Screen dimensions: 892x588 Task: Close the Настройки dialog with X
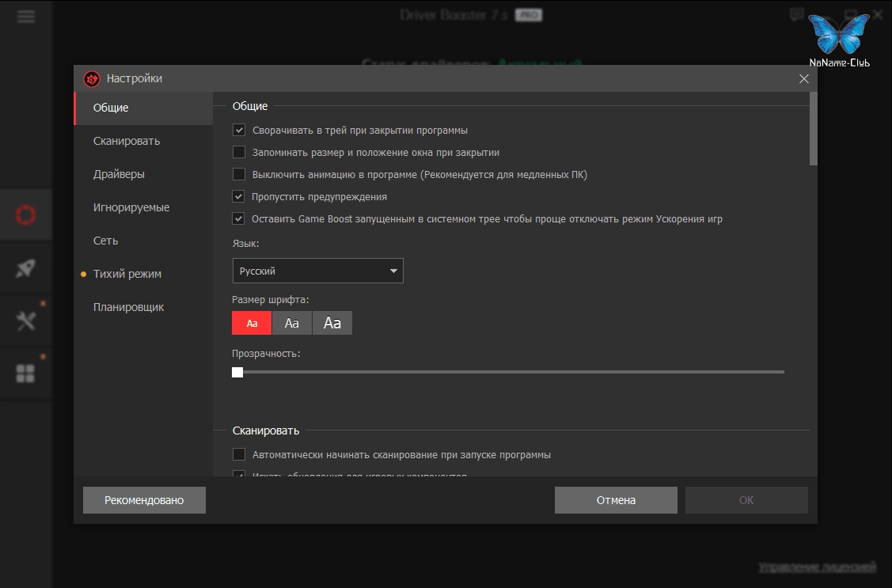(804, 78)
